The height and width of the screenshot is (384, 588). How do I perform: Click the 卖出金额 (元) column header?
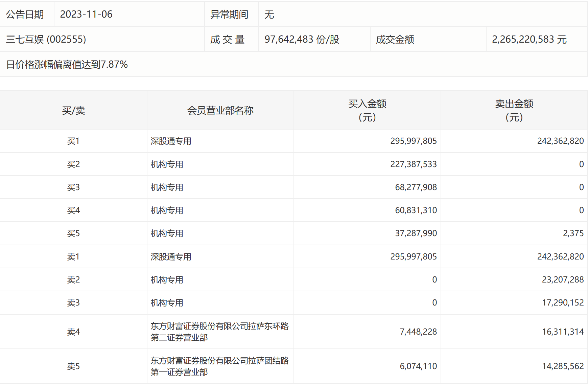[x=514, y=110]
